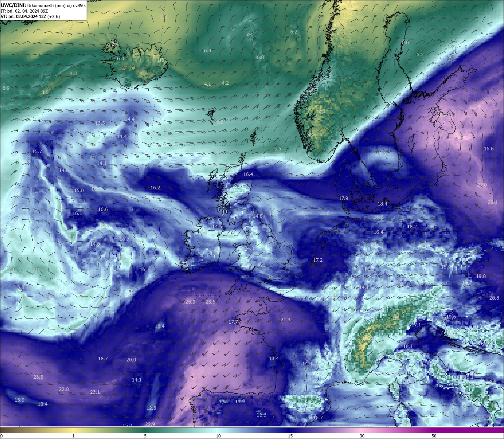Click the 30 tick label on color scale
Viewport: 504px width, 439px height.
point(361,436)
